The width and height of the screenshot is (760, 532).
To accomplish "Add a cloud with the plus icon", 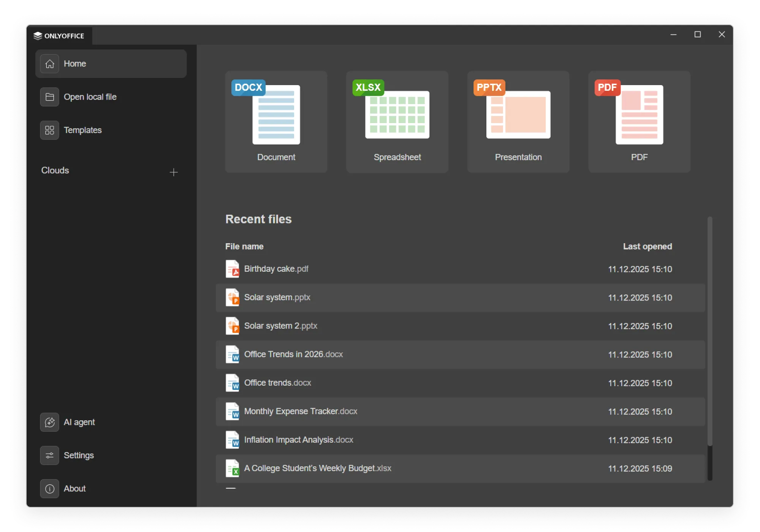I will [174, 172].
